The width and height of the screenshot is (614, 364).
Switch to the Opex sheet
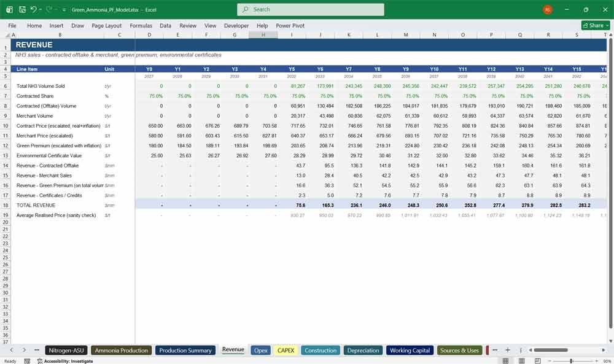261,350
